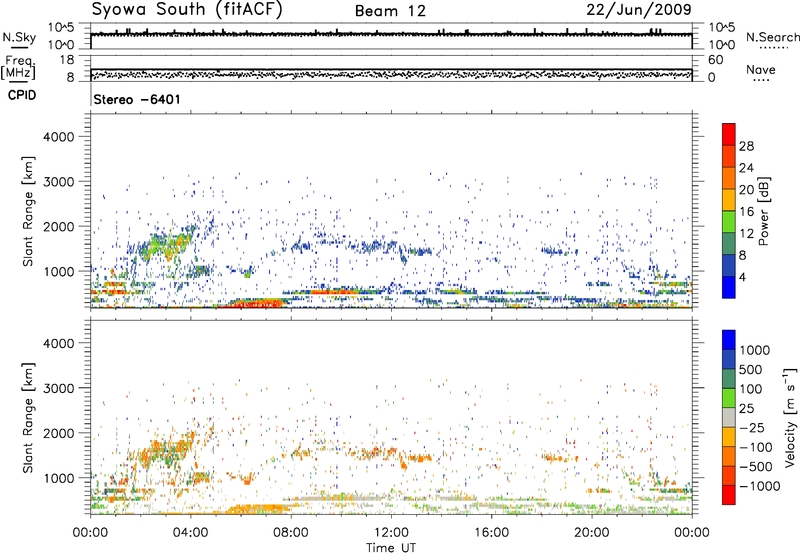Viewport: 800px width, 554px height.
Task: Click the "-100" velocity colorbar label
Action: (x=756, y=447)
